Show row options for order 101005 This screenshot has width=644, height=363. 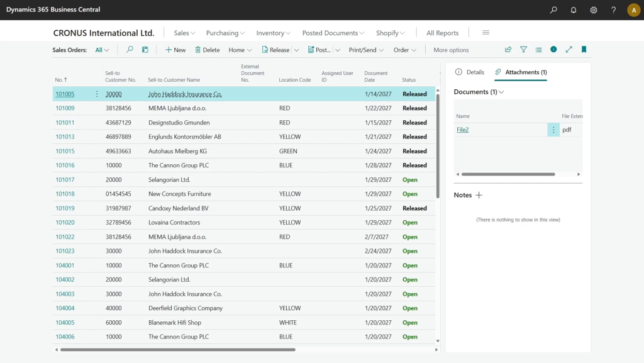[97, 94]
